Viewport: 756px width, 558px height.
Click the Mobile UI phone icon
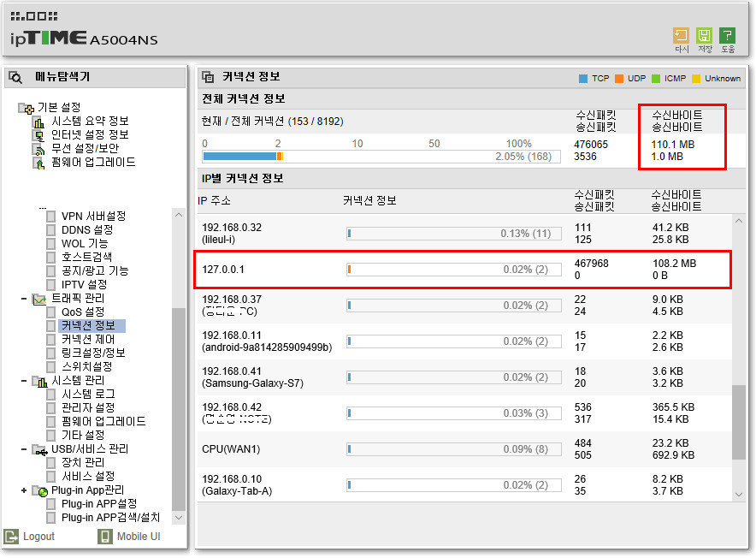(104, 537)
